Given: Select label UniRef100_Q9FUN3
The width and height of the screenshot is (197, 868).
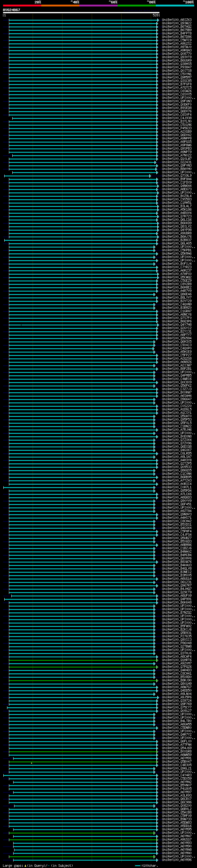Looking at the screenshot, I should pos(177,101).
